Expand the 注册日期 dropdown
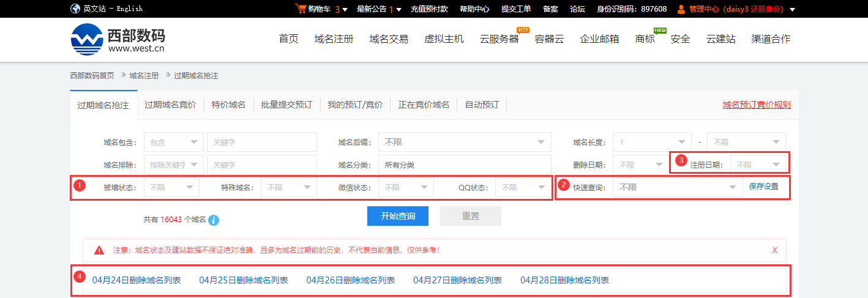Image resolution: width=868 pixels, height=298 pixels. (758, 165)
